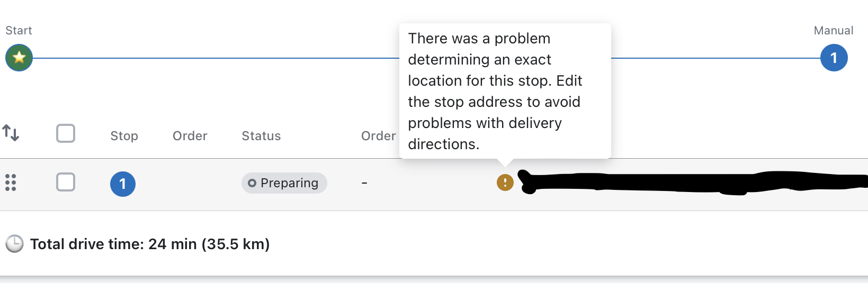Click the Manual label above stop marker
868x283 pixels.
coord(833,31)
